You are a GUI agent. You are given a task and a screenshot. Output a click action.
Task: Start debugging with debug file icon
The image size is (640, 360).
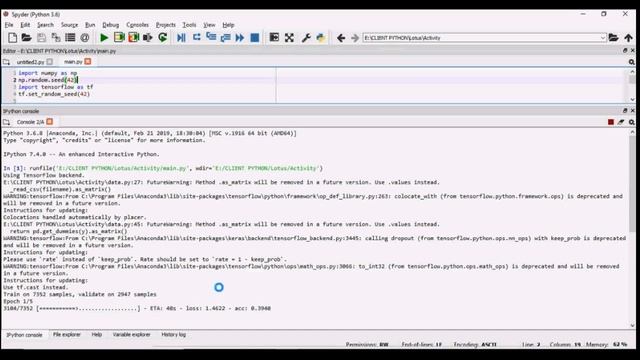point(181,38)
